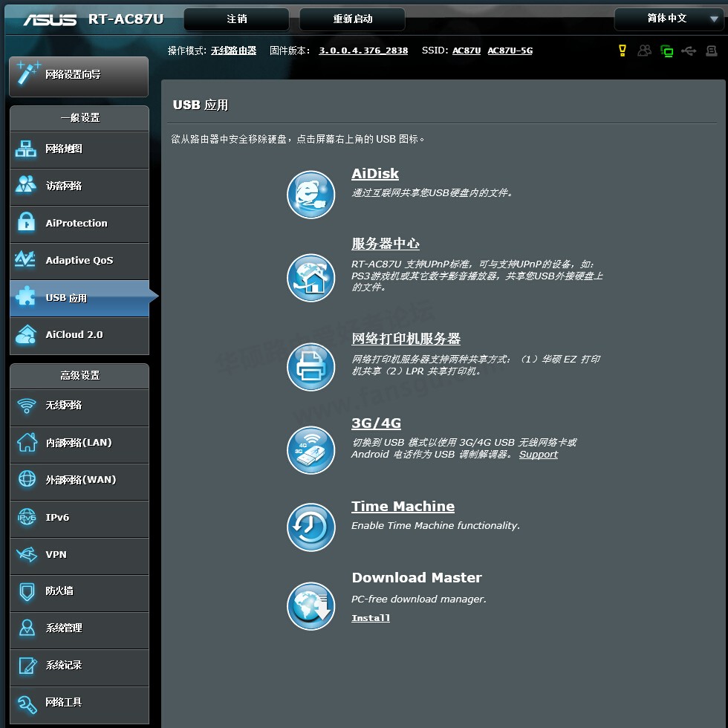Click the VPN arrows sidebar icon
Image resolution: width=728 pixels, height=728 pixels.
pyautogui.click(x=27, y=554)
